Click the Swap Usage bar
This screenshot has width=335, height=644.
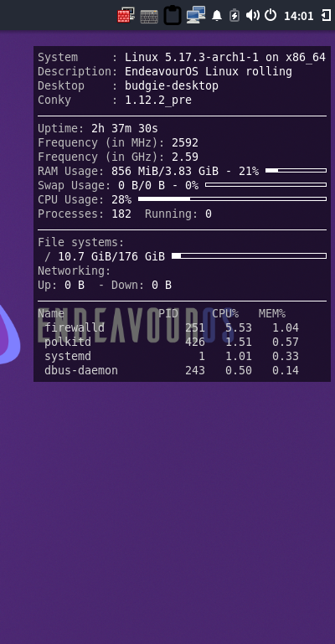266,185
